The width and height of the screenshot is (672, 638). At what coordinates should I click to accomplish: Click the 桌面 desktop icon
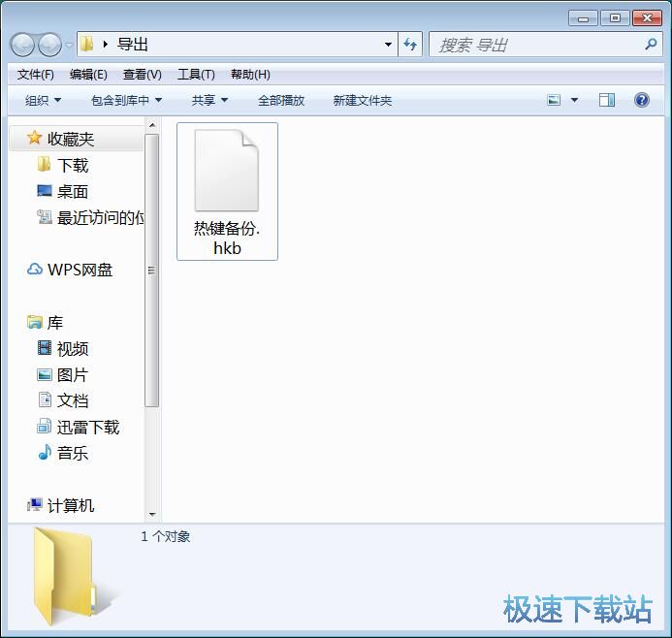coord(45,191)
